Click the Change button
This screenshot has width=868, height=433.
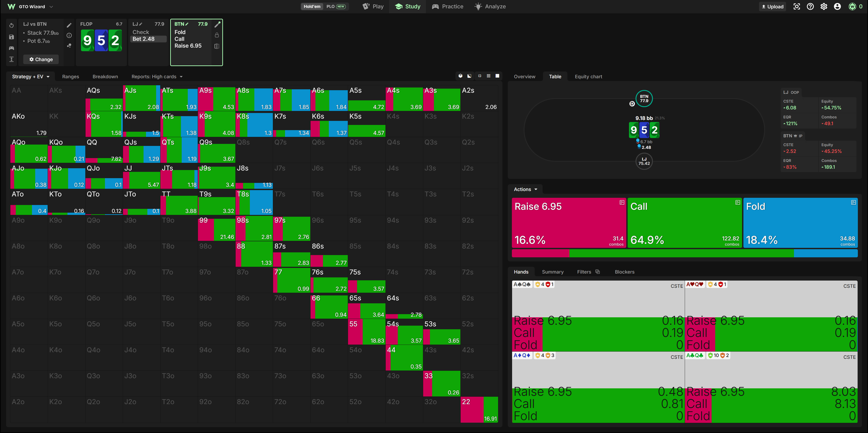[x=41, y=59]
